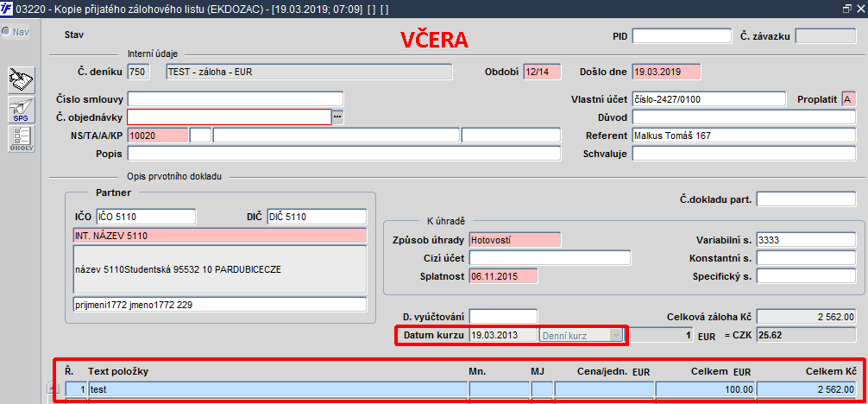This screenshot has height=404, width=868.
Task: Click the Konstantní s. field
Action: pyautogui.click(x=806, y=258)
